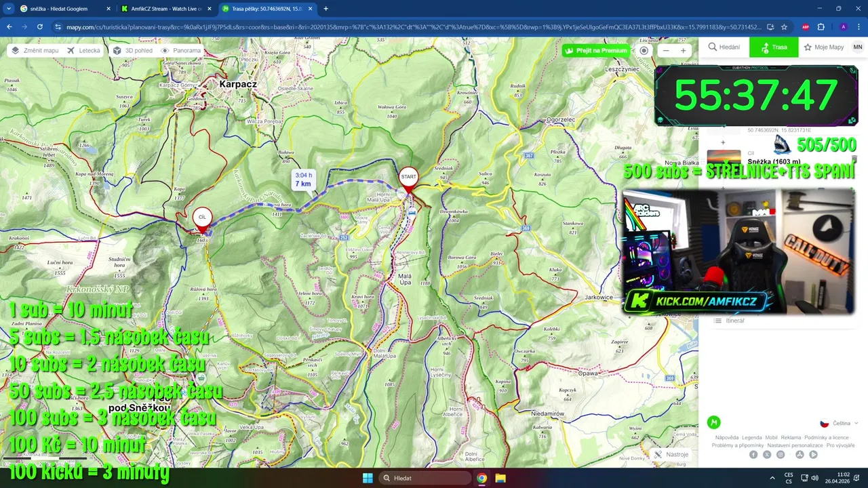Open the Legenda link

(751, 437)
